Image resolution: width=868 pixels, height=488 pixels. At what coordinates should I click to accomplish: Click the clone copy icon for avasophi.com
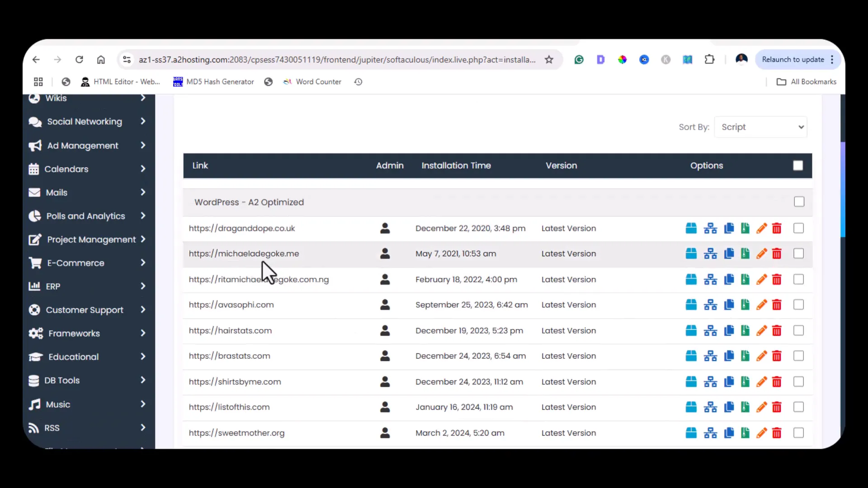729,305
